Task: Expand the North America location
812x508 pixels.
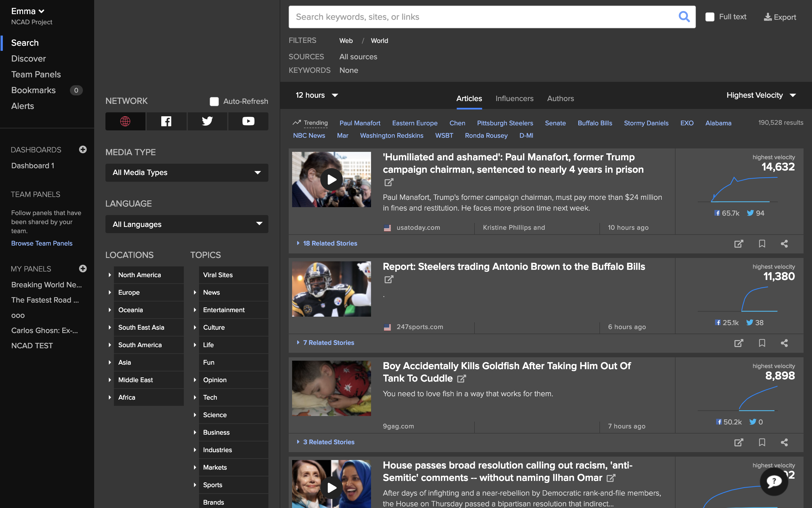Action: [110, 275]
